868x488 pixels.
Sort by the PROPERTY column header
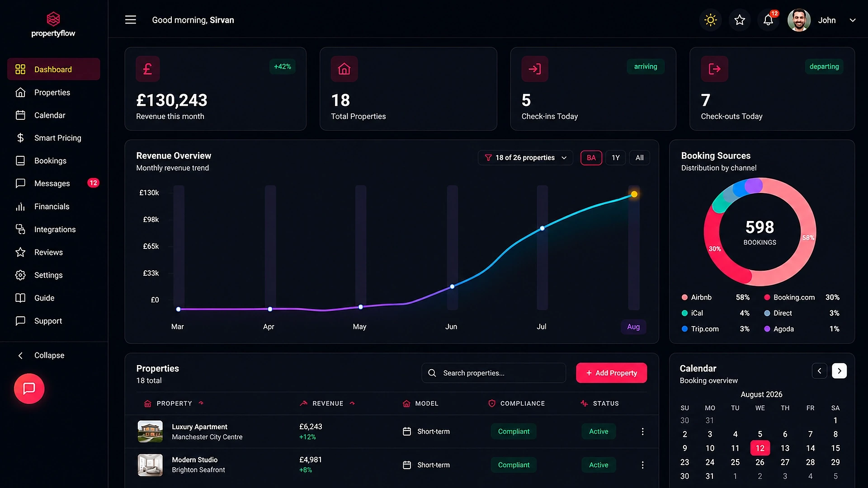coord(174,404)
